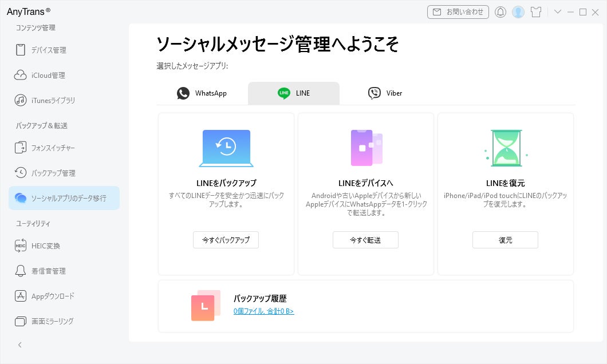
Task: Open Appダウンロード in the sidebar
Action: [x=64, y=296]
